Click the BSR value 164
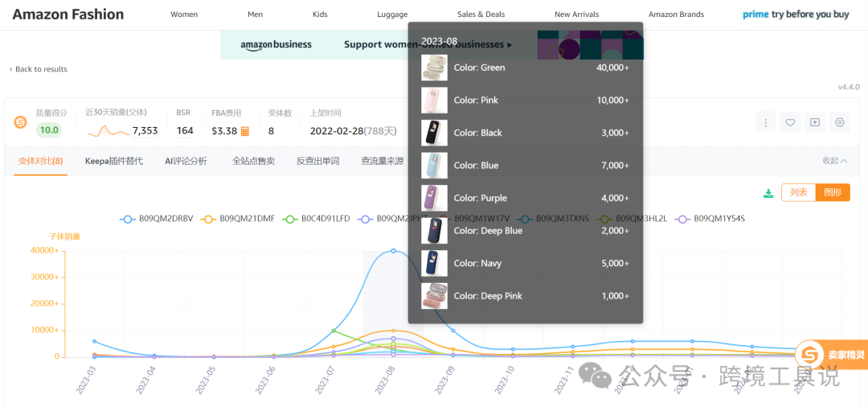Viewport: 868px width, 411px height. [185, 131]
